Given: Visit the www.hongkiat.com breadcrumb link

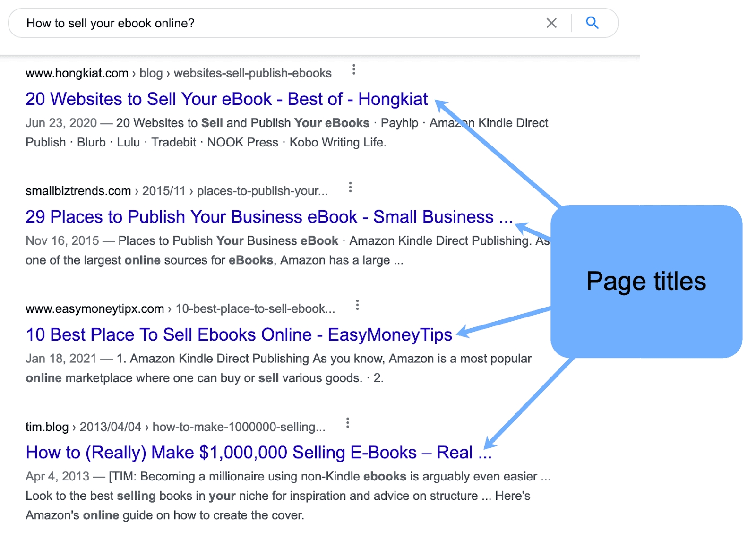Looking at the screenshot, I should pos(77,73).
